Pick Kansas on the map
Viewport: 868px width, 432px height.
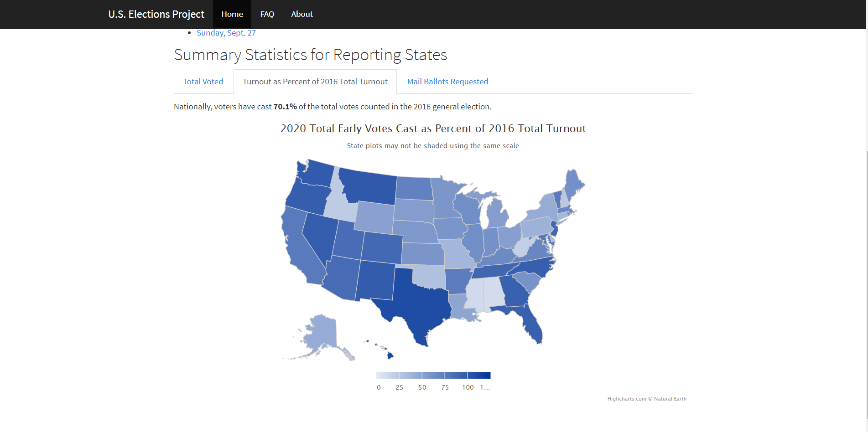(x=422, y=254)
